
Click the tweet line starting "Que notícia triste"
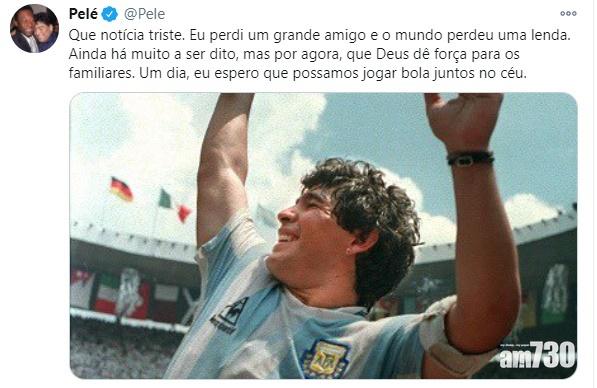point(320,35)
